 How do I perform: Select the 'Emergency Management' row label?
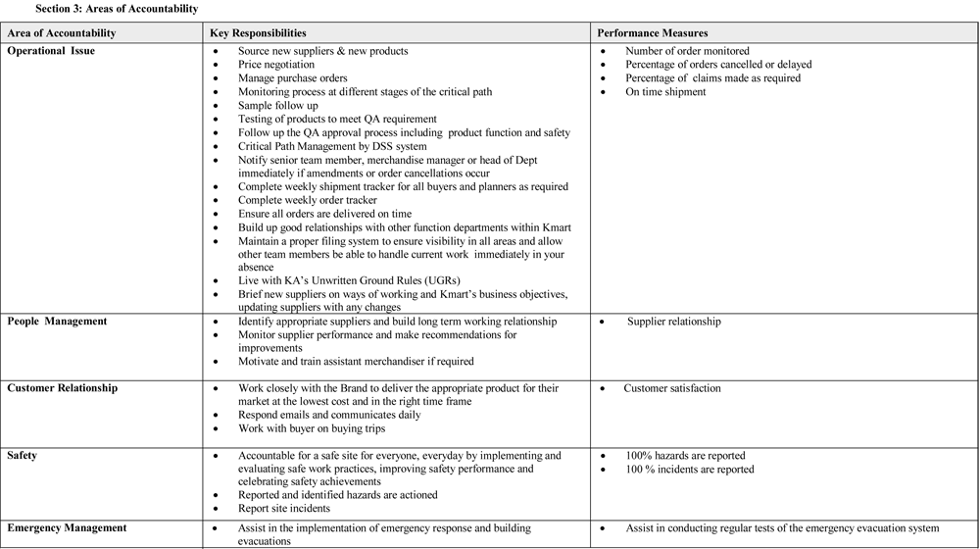(67, 528)
